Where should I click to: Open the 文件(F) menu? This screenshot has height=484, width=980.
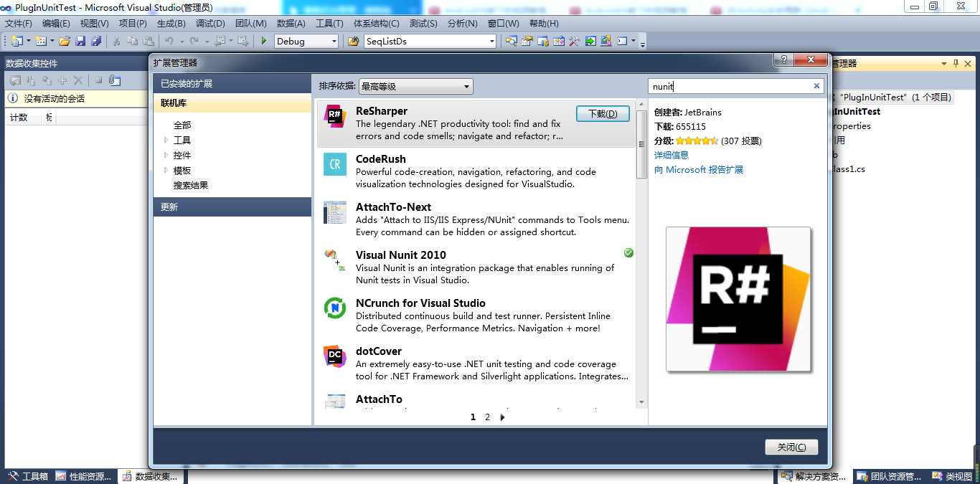[x=19, y=24]
